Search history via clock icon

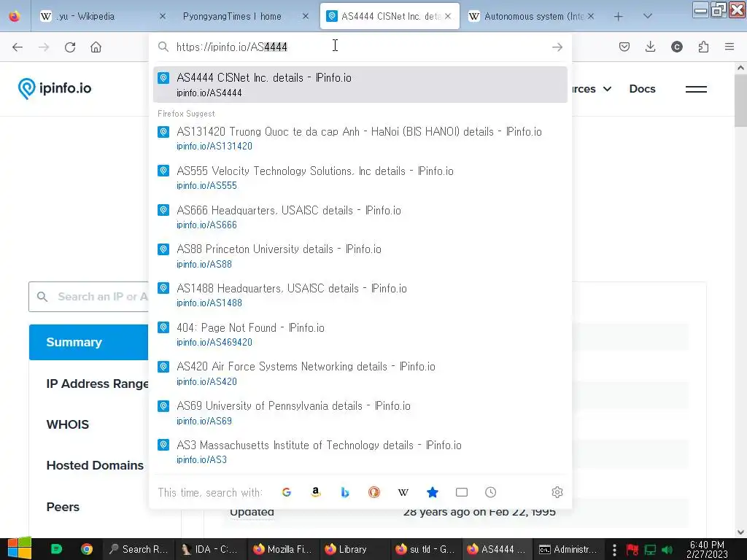point(491,492)
